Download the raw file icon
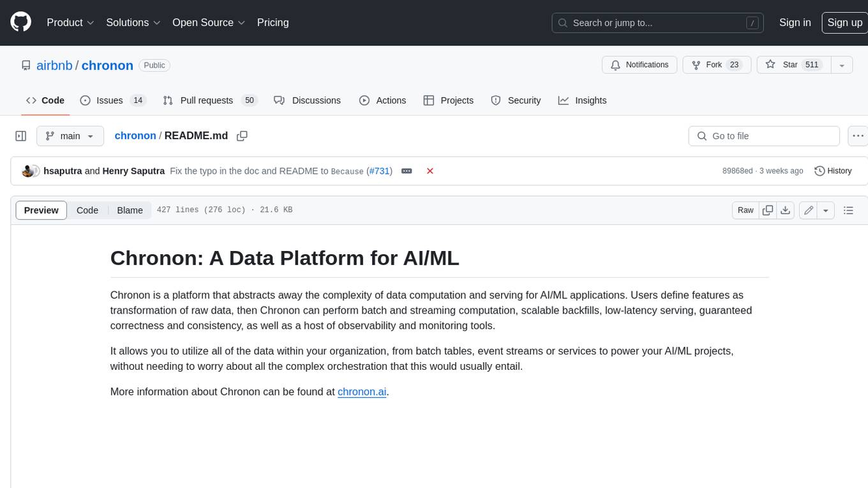Screen dimensions: 868x488 [x=786, y=210]
